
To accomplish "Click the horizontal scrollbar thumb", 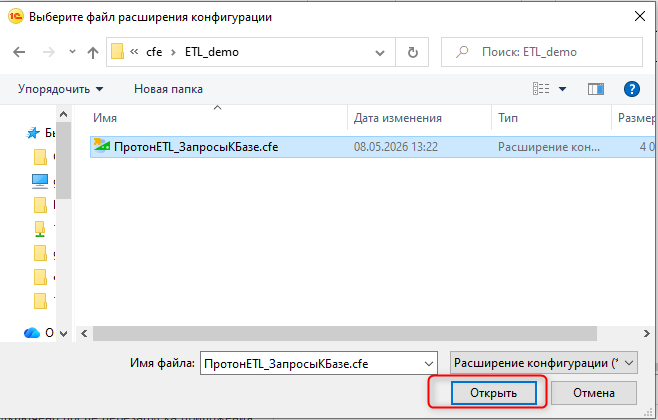I will [x=345, y=334].
